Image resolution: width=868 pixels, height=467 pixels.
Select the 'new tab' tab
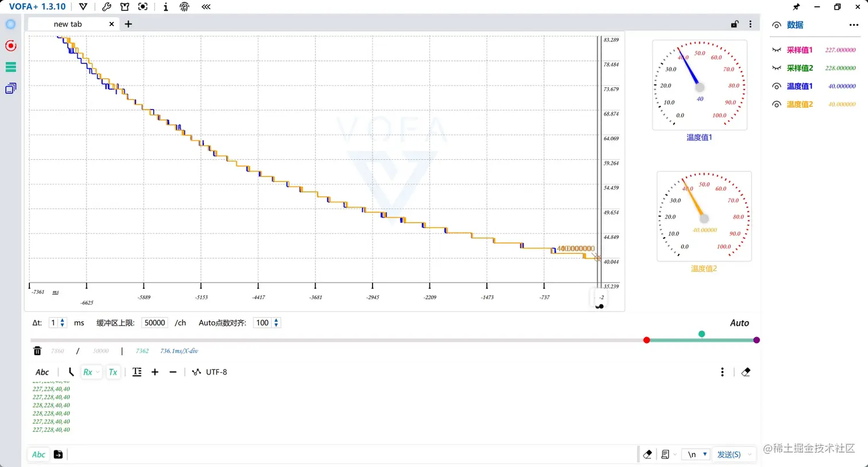[x=68, y=24]
